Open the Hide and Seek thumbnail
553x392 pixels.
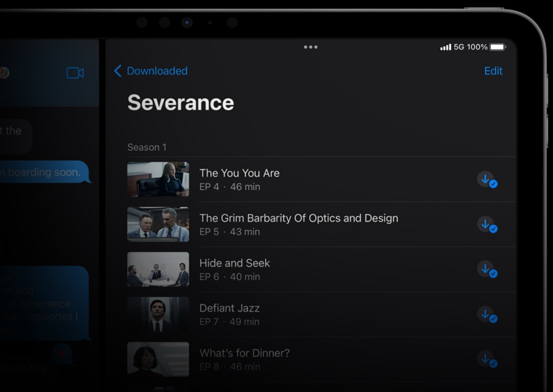pos(158,269)
